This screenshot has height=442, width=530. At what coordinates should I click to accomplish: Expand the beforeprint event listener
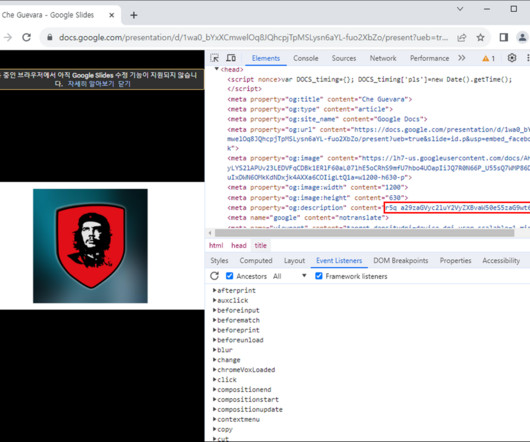click(x=215, y=330)
